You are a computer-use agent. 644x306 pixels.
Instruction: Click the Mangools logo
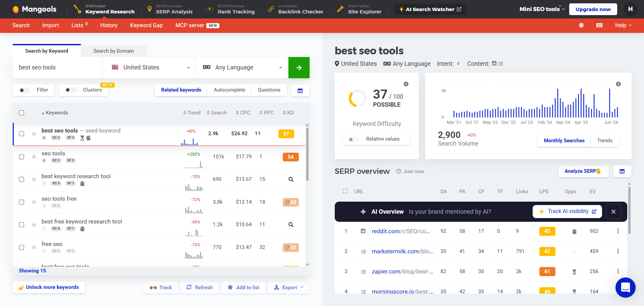pos(34,9)
